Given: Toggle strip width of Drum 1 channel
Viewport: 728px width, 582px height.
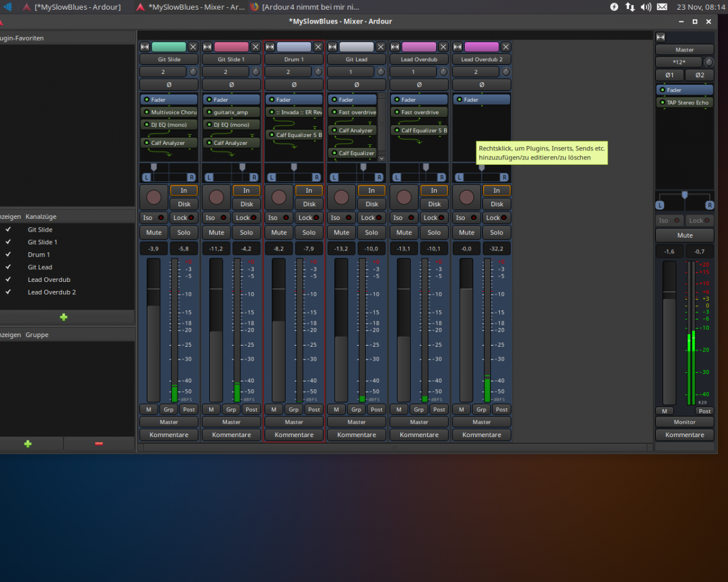Looking at the screenshot, I should [x=270, y=47].
